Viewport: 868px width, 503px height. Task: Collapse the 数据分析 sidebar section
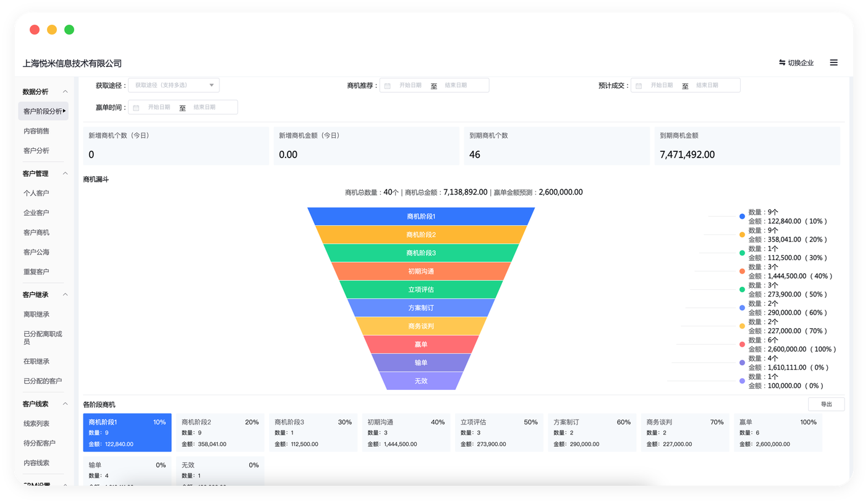pos(66,92)
